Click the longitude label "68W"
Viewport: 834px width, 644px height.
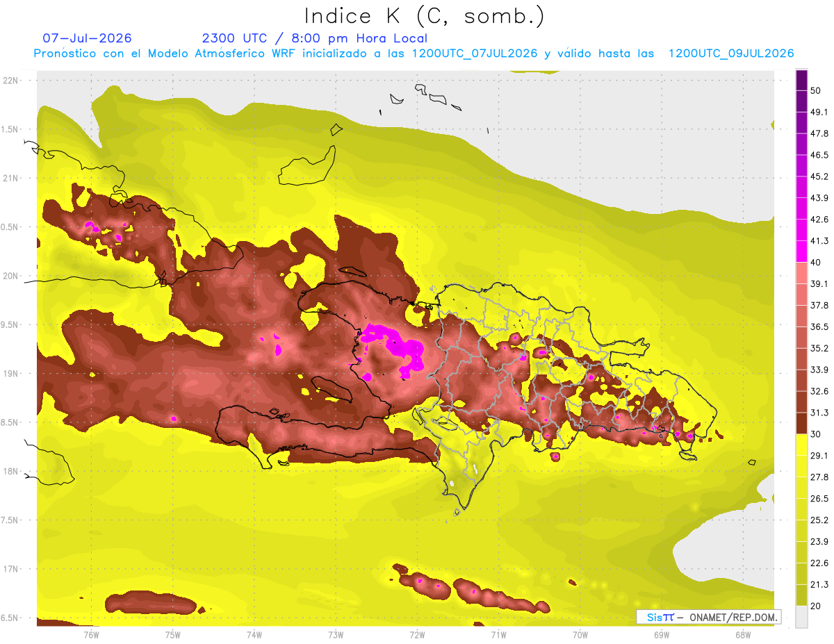(743, 634)
